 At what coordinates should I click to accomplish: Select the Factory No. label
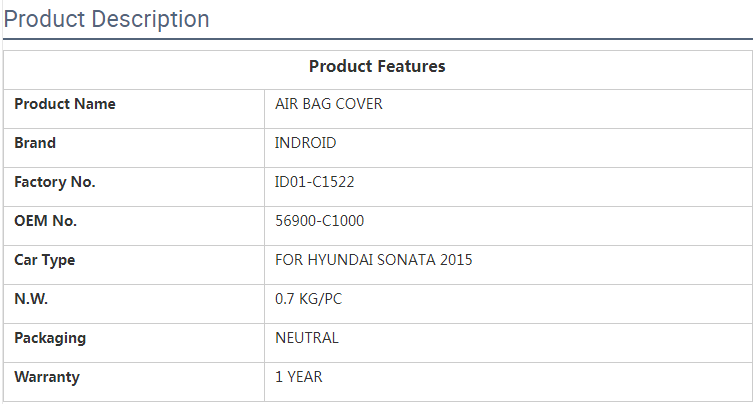[x=55, y=182]
